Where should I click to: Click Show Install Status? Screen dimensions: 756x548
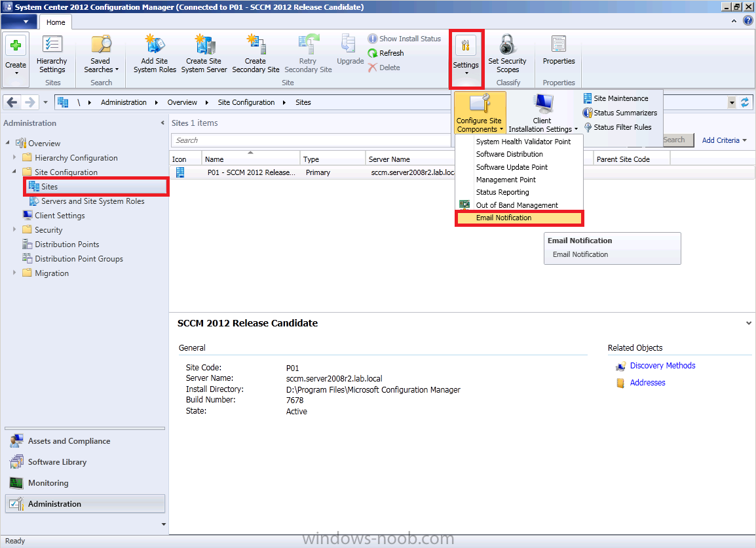click(x=404, y=39)
